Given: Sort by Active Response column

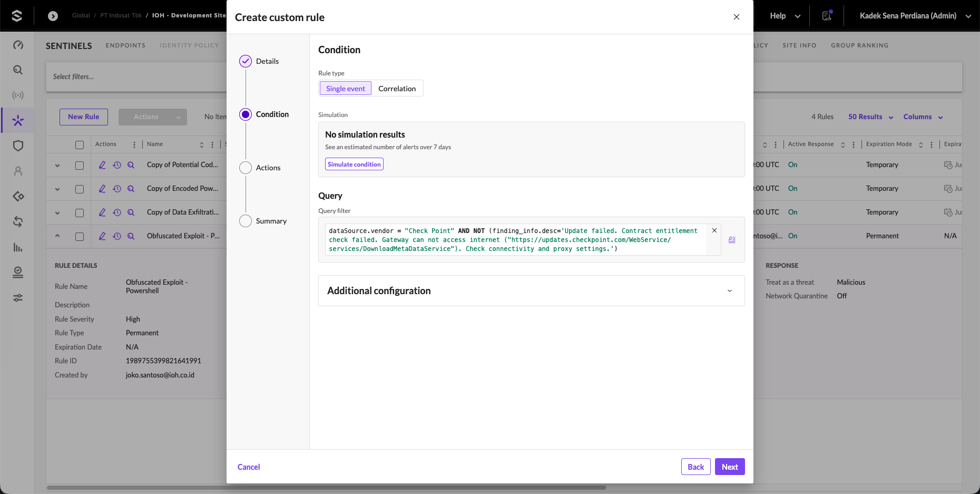Looking at the screenshot, I should click(843, 144).
